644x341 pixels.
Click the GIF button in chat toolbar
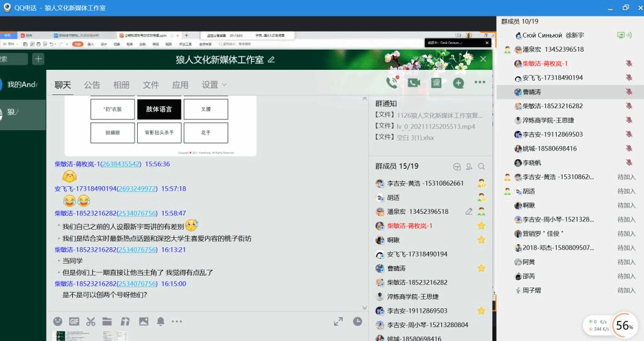74,321
